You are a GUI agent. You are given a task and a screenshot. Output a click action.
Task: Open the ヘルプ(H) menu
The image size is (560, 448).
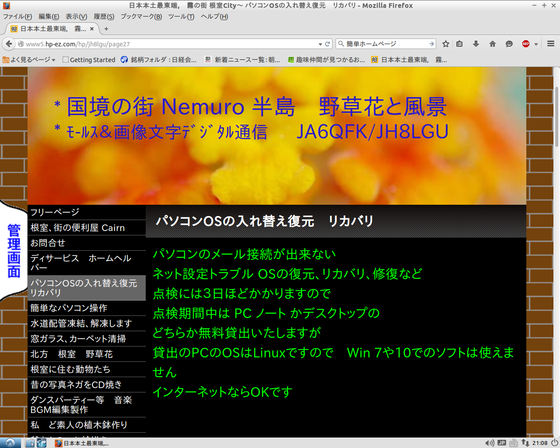[x=214, y=16]
